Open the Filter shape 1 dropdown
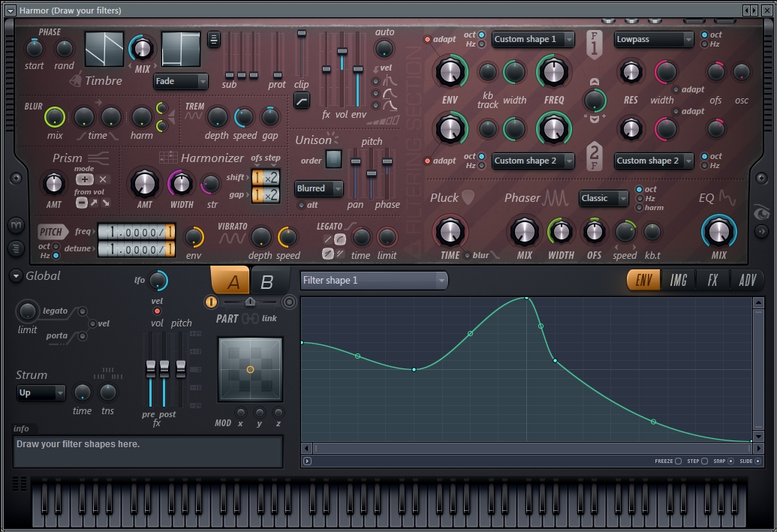 (x=373, y=278)
